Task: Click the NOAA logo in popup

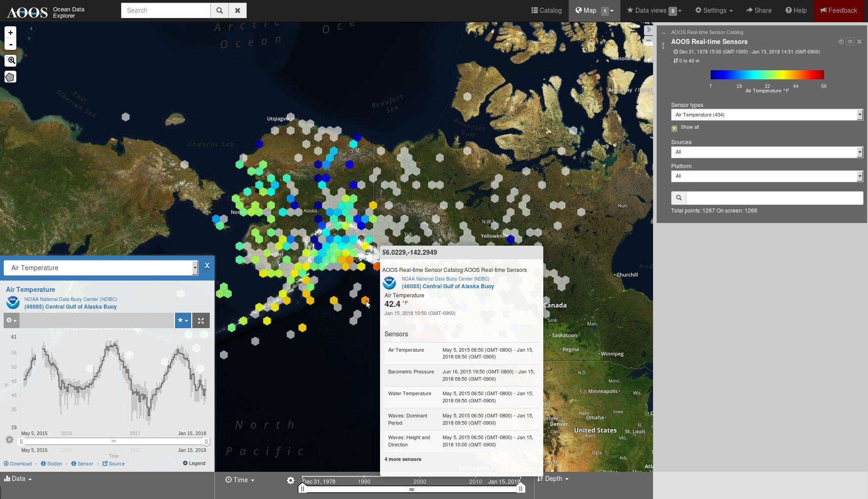Action: coord(390,283)
